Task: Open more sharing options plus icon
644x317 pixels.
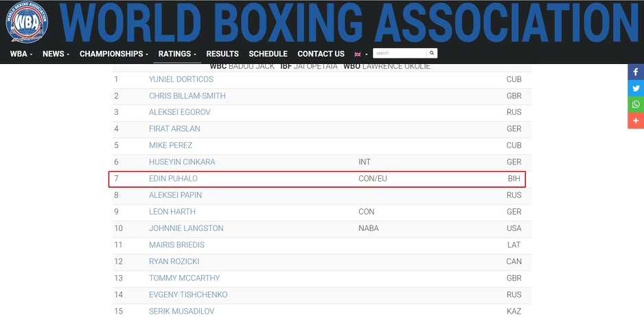Action: coord(636,121)
